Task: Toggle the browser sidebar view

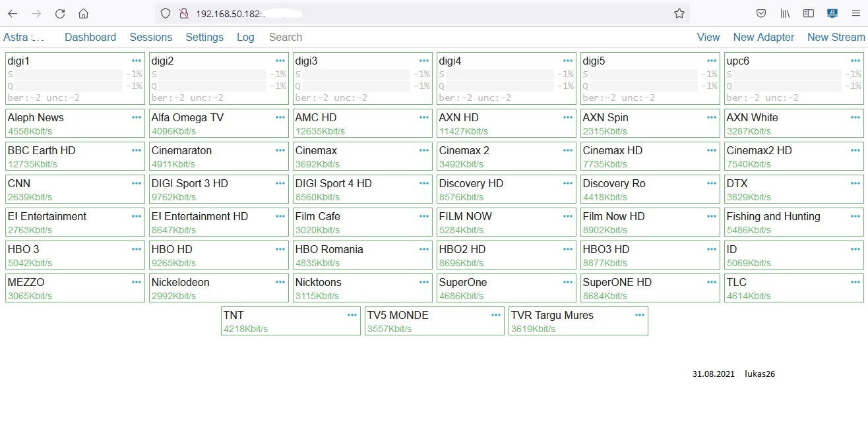Action: (809, 13)
